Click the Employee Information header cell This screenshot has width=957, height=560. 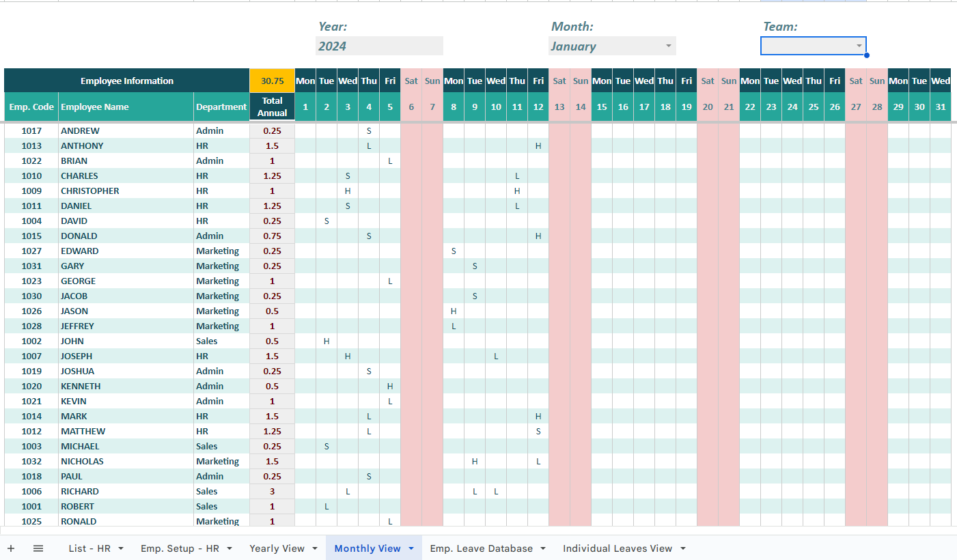pos(127,80)
